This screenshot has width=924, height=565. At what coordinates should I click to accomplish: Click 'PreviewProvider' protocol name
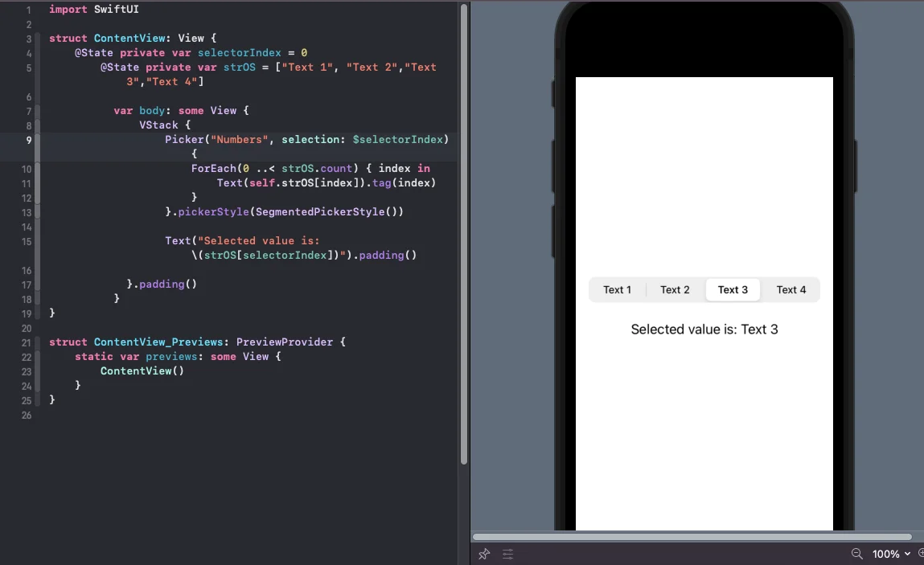point(285,342)
